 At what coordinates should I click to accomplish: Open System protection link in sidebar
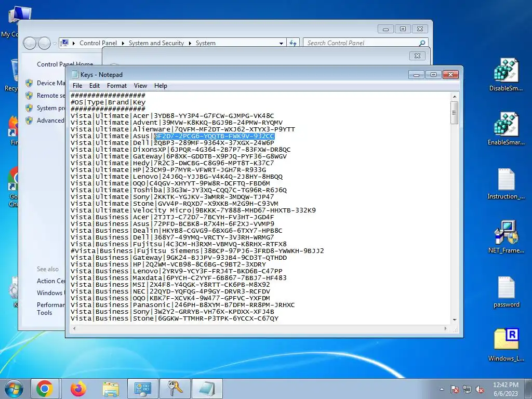tap(51, 108)
